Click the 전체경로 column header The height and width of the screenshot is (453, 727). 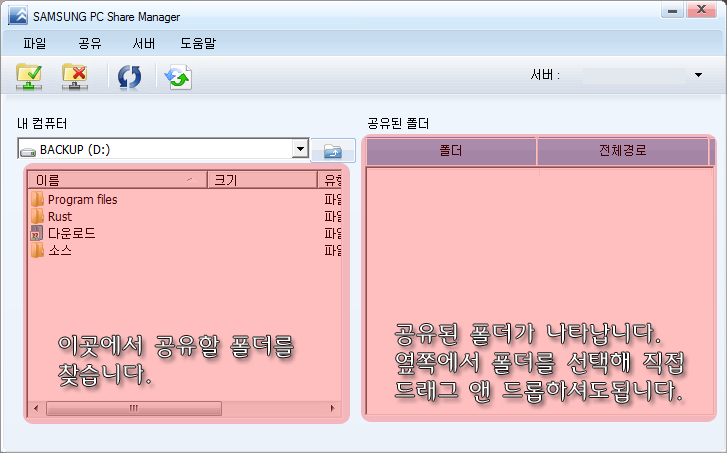(x=623, y=151)
